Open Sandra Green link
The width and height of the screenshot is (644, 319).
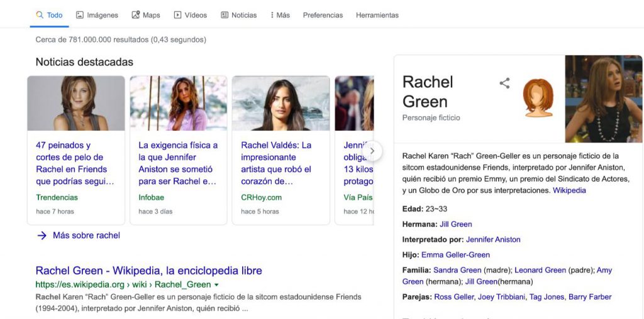pyautogui.click(x=457, y=270)
